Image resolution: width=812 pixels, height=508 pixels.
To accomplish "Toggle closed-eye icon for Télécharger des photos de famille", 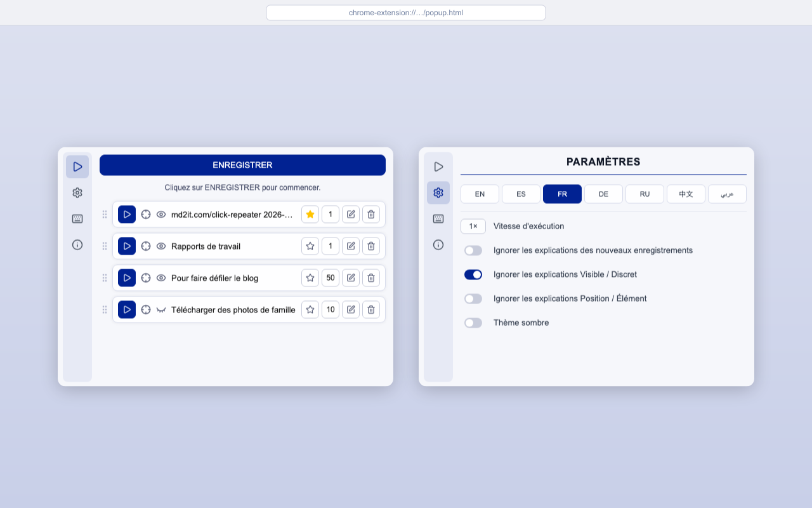I will pos(161,310).
